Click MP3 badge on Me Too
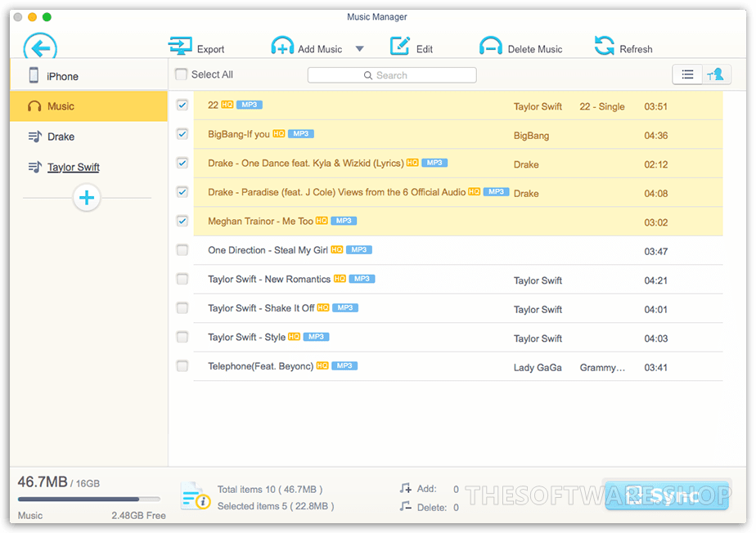Image resolution: width=756 pixels, height=533 pixels. tap(344, 221)
